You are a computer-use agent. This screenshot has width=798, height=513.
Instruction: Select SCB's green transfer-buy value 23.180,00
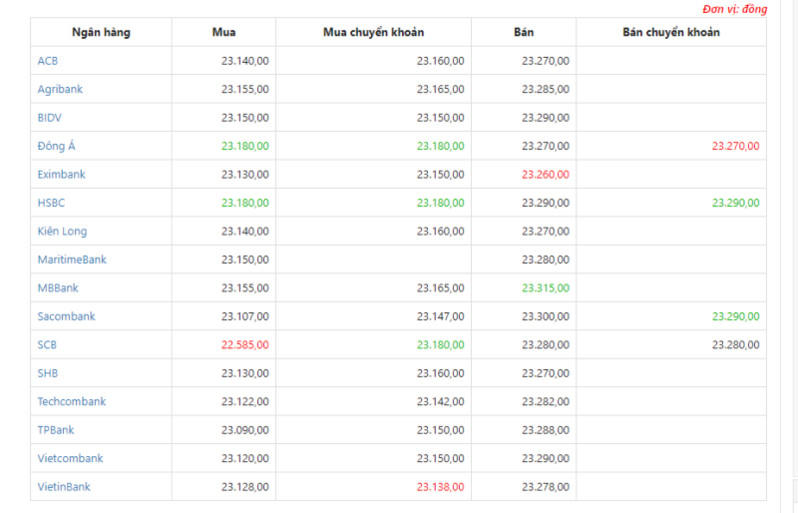coord(440,345)
